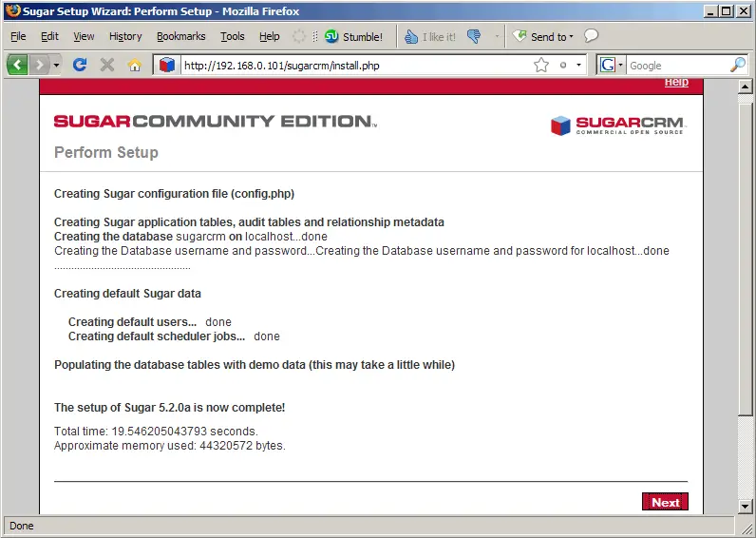Open the search engine selector dropdown

(x=620, y=65)
